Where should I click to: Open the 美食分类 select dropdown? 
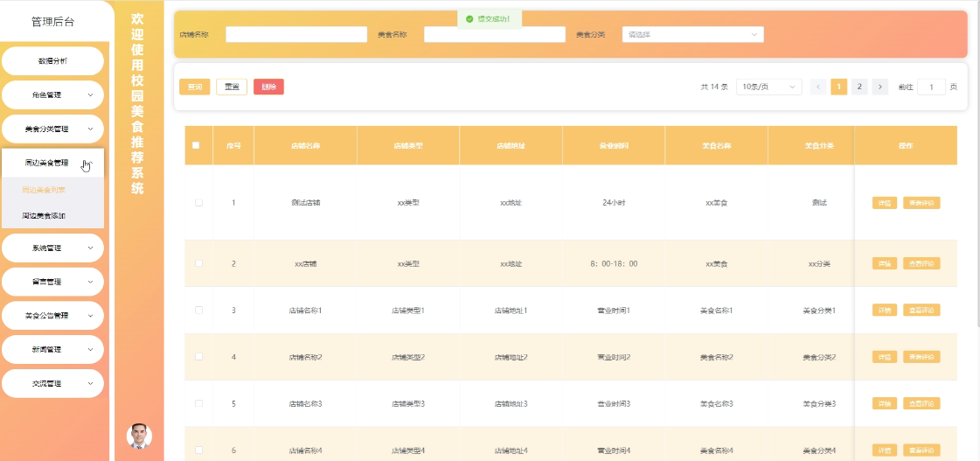pyautogui.click(x=693, y=34)
